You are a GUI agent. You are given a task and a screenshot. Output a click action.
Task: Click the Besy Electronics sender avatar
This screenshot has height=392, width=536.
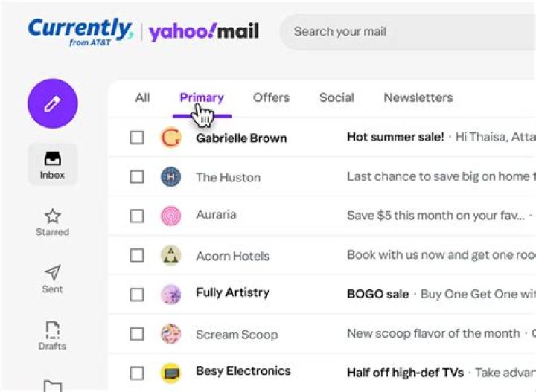click(x=171, y=372)
